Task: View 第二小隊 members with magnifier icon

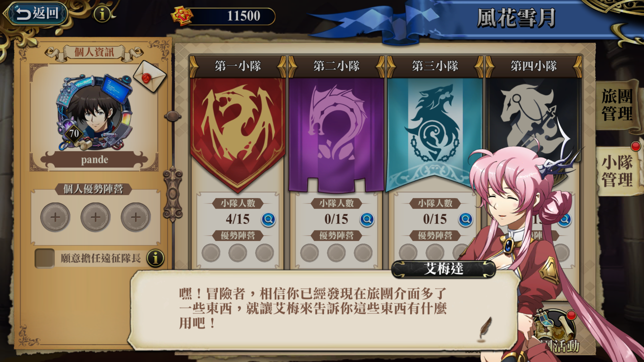Action: coord(367,220)
